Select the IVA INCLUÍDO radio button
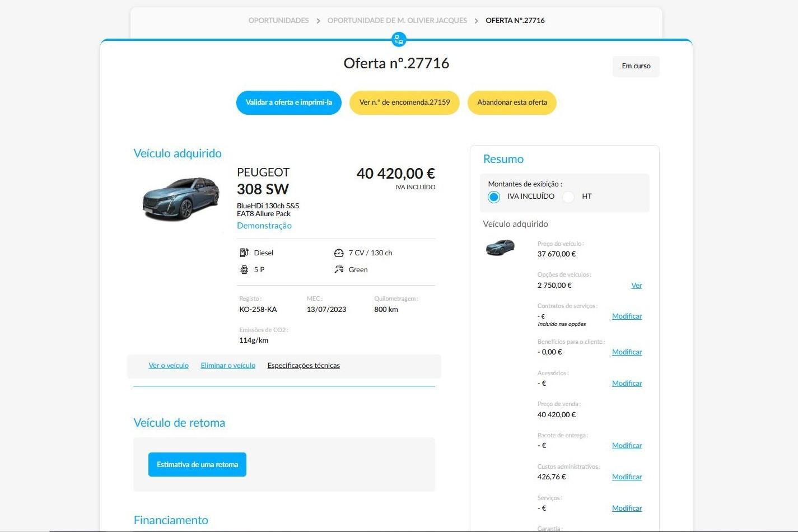Screen dimensions: 798x532 click(493, 197)
